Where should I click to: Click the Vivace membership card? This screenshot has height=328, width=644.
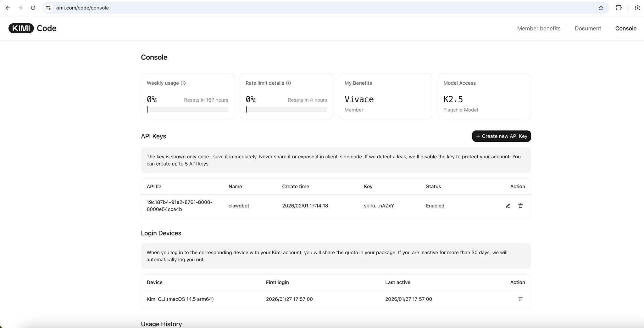click(x=385, y=96)
